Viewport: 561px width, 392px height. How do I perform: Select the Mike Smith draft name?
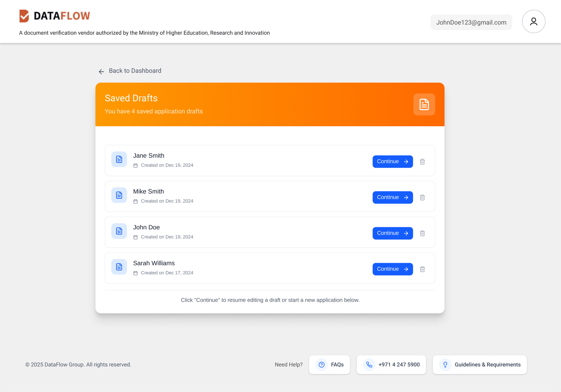(x=148, y=191)
